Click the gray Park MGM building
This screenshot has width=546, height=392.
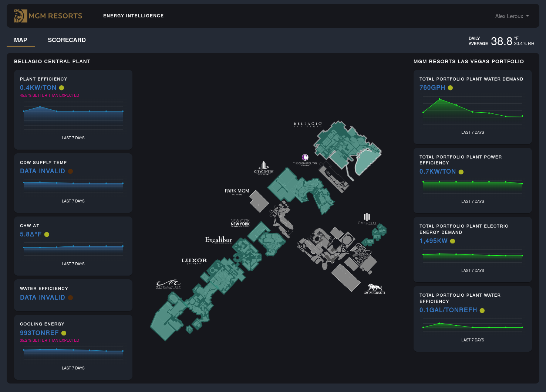[259, 201]
